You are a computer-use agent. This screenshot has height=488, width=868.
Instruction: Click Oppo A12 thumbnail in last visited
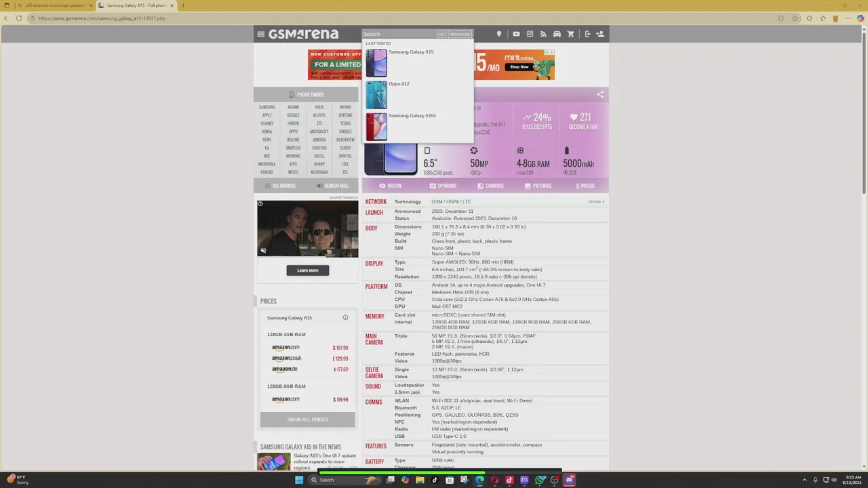[x=376, y=95]
